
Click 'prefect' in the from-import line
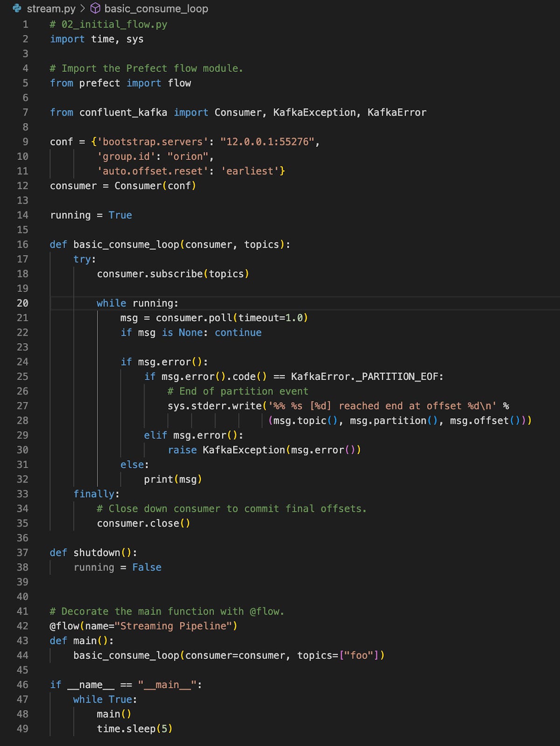[100, 83]
